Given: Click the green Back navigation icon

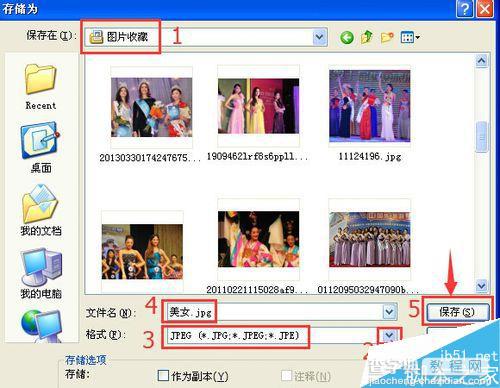Looking at the screenshot, I should click(347, 37).
